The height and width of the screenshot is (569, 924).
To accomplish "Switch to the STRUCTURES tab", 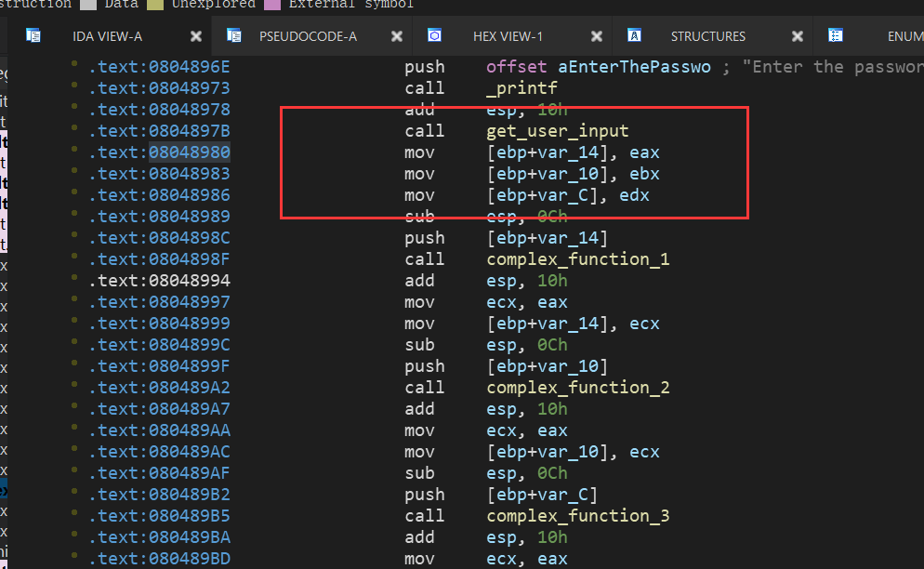I will [707, 36].
